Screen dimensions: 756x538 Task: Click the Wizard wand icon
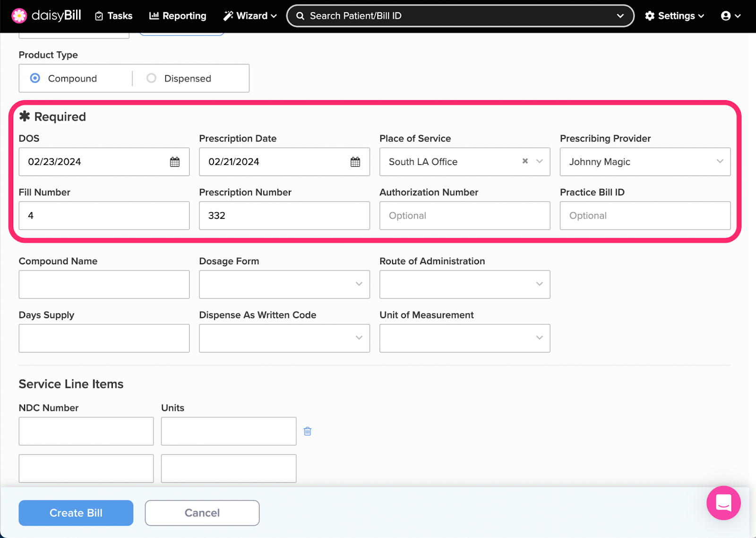coord(228,16)
